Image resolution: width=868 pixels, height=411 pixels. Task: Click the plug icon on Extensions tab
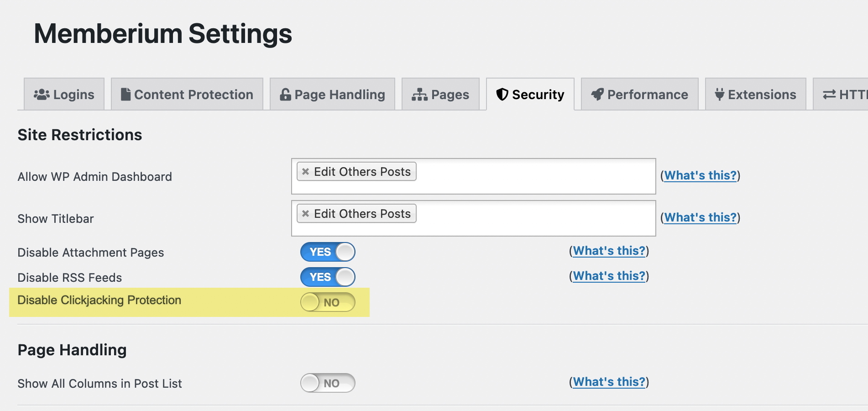click(720, 94)
